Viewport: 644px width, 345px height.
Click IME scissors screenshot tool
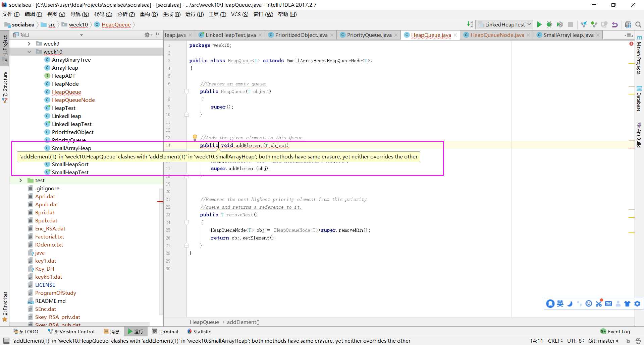coord(599,303)
